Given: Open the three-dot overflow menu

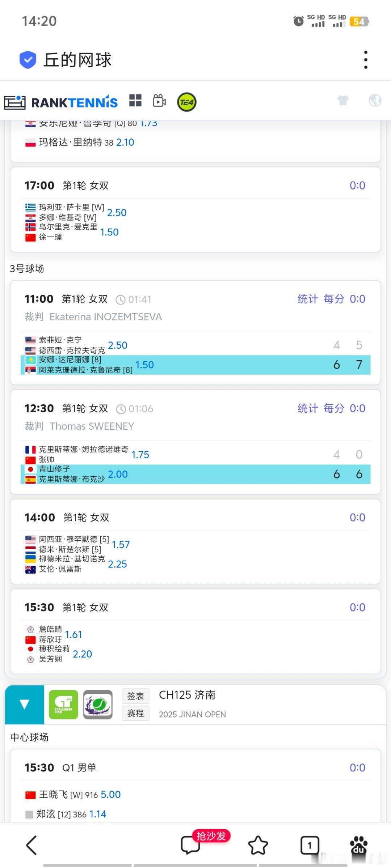Looking at the screenshot, I should [x=366, y=60].
